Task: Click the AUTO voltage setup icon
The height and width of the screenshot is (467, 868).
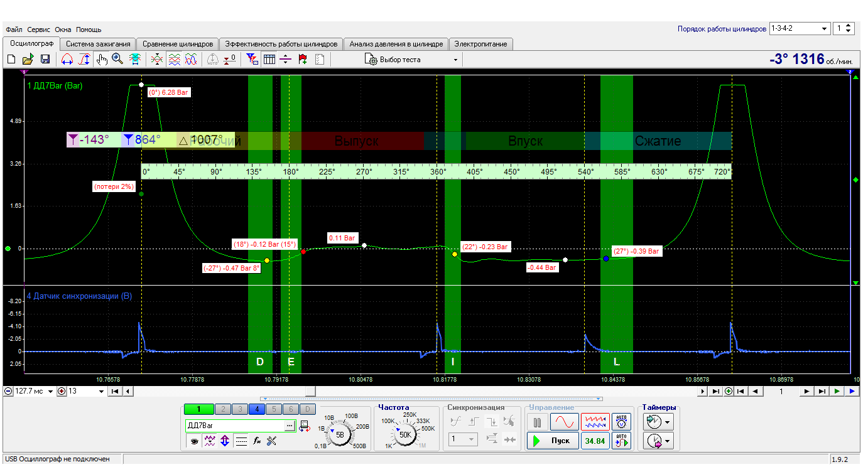Action: (622, 421)
